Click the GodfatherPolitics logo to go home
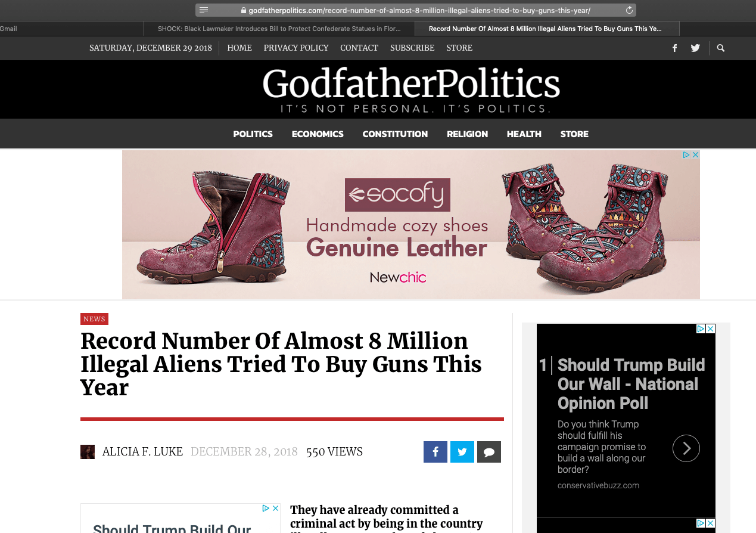756x533 pixels. pos(410,85)
